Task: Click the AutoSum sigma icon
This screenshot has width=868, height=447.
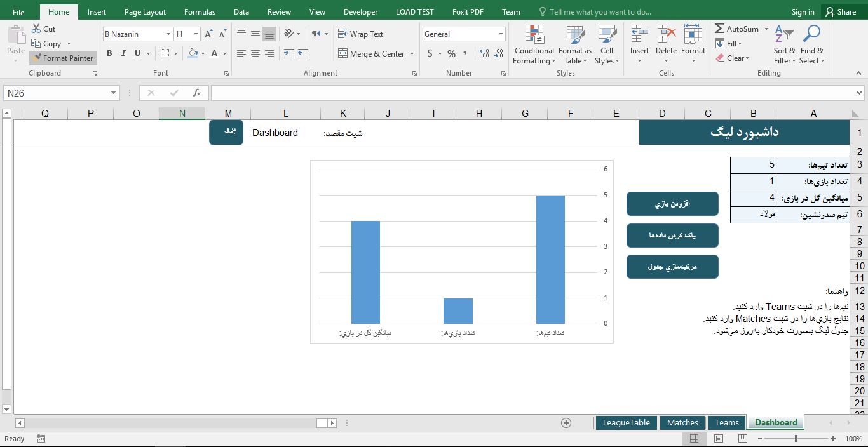Action: pyautogui.click(x=720, y=29)
